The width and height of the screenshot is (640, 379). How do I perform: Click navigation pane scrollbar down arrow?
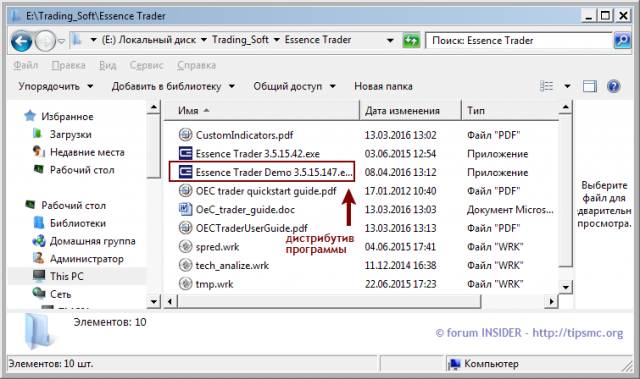pos(153,301)
